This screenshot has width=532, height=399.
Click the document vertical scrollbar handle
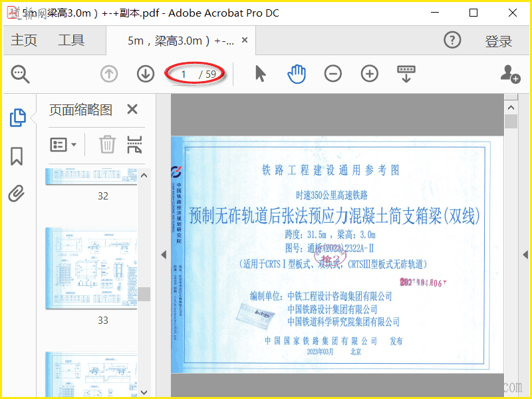click(511, 122)
